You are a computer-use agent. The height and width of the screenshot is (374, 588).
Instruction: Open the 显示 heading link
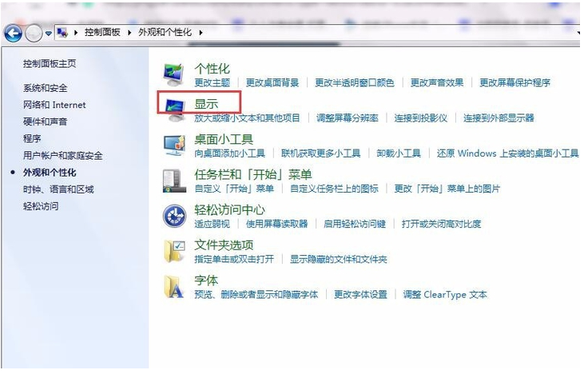pyautogui.click(x=206, y=104)
